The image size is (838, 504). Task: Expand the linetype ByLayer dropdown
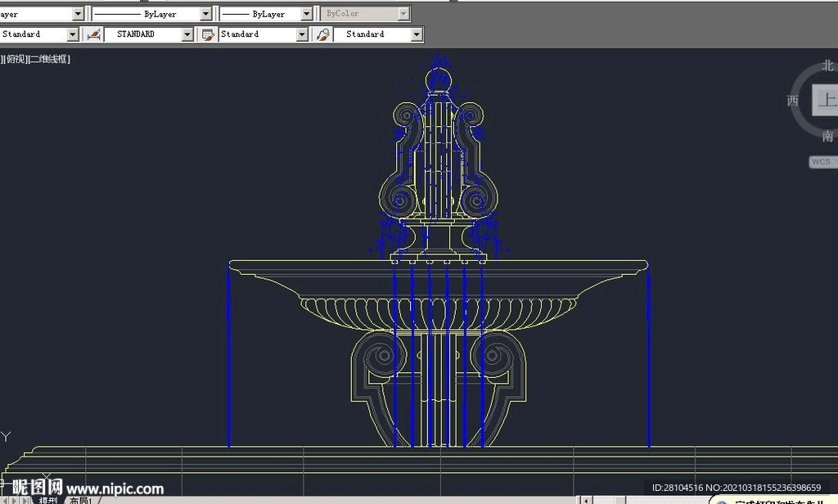[205, 14]
